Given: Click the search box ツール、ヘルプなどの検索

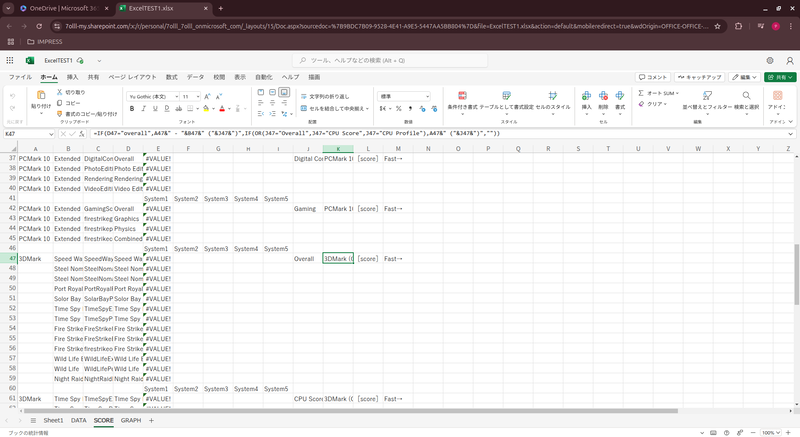Looking at the screenshot, I should pyautogui.click(x=390, y=60).
